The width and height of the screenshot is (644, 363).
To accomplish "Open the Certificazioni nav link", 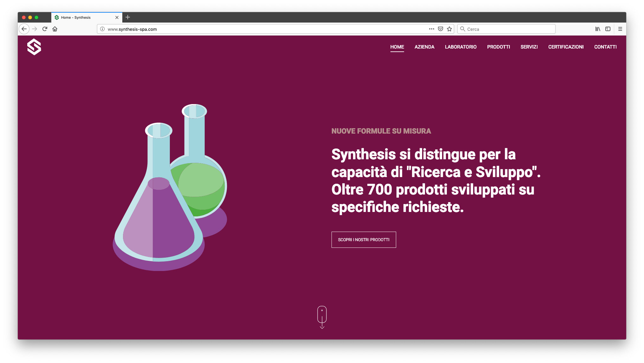I will [566, 47].
